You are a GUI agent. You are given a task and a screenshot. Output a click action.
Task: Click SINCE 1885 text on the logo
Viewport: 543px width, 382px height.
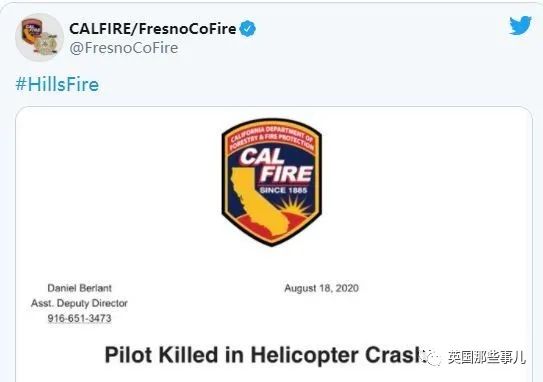pyautogui.click(x=283, y=190)
